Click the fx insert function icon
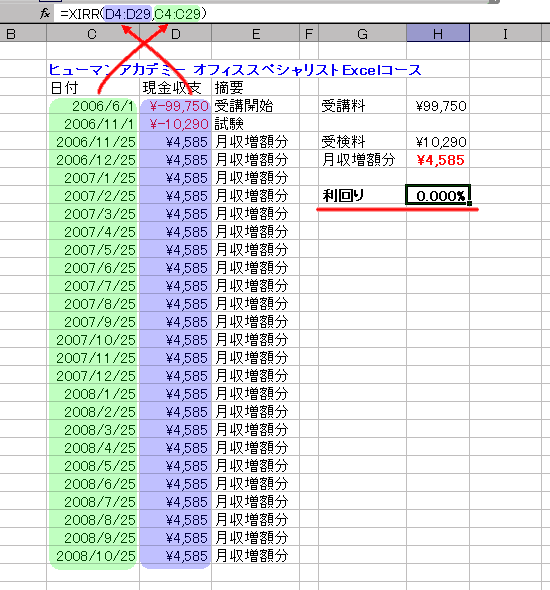Image resolution: width=550 pixels, height=590 pixels. (45, 14)
